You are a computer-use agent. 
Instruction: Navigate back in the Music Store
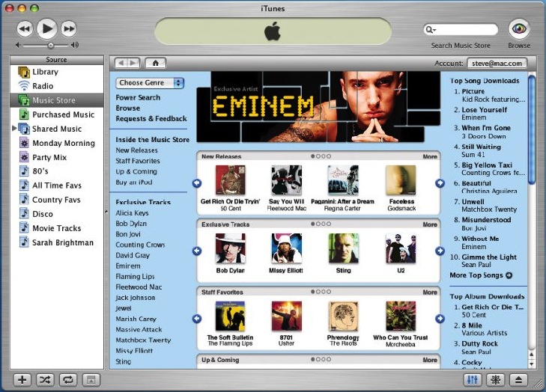tap(121, 63)
